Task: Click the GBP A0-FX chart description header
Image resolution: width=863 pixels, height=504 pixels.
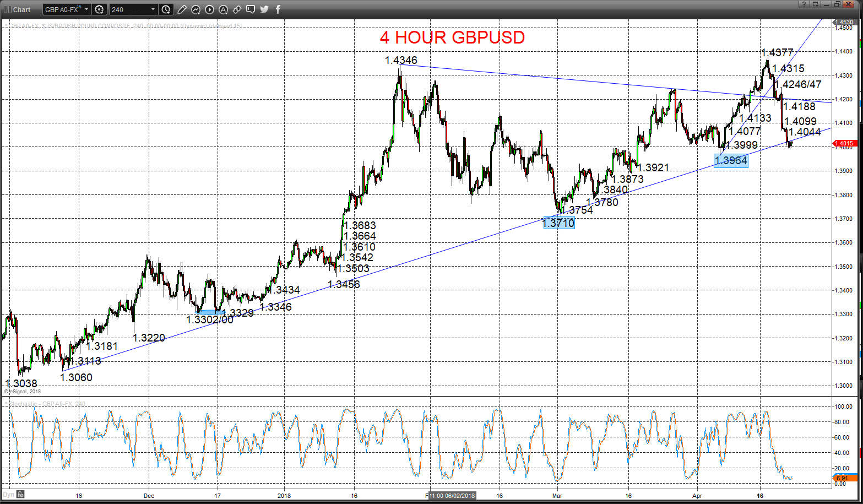Action: point(124,26)
